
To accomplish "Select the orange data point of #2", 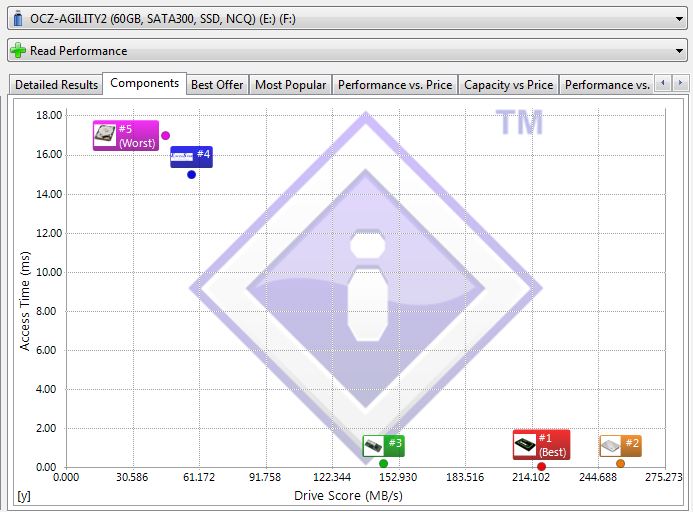I will coord(621,464).
